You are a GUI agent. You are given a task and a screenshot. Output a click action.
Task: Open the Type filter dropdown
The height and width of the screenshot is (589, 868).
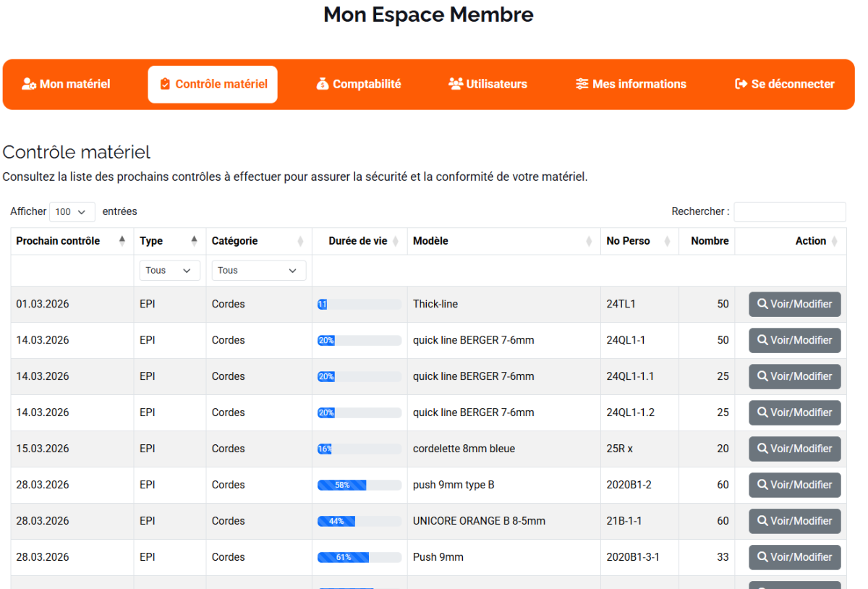click(169, 271)
